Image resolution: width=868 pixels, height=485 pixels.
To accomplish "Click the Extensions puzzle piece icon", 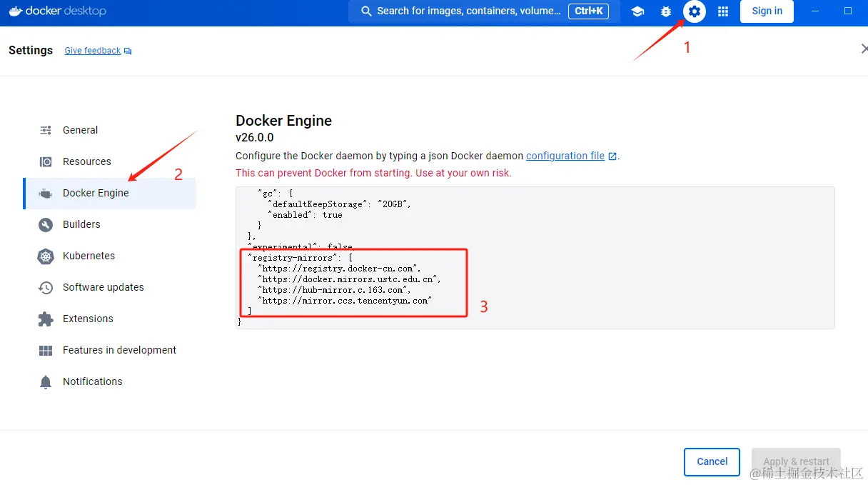I will point(46,319).
